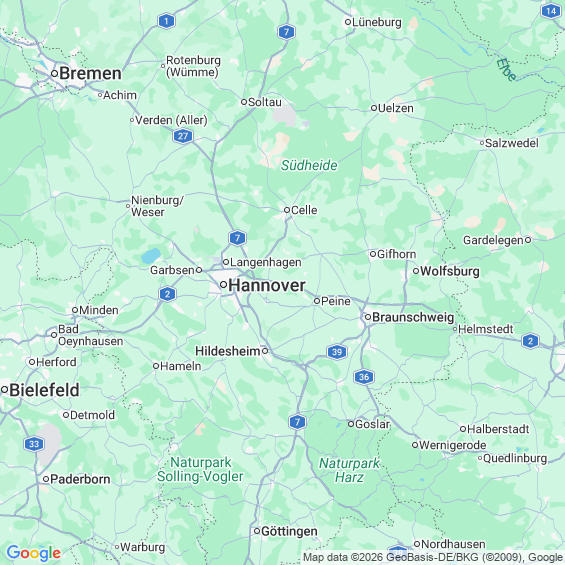Click the A39 highway shield near Hildesheim
The image size is (565, 565).
(x=337, y=352)
